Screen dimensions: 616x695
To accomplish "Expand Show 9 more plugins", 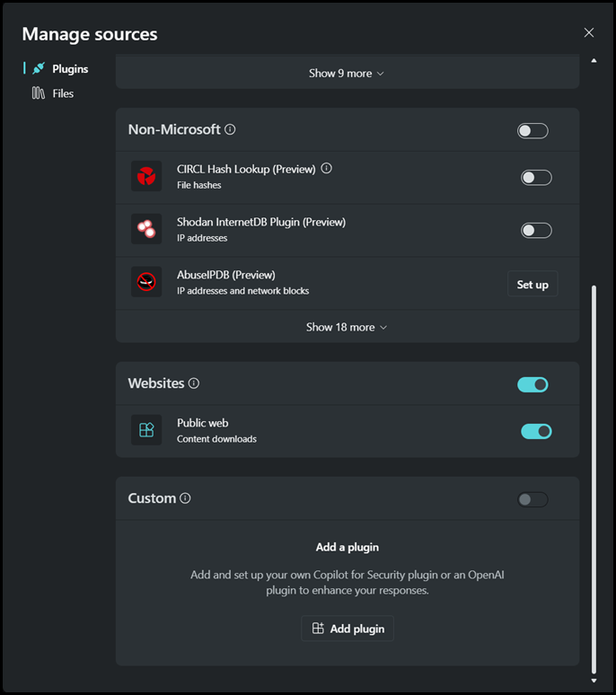I will (x=346, y=73).
